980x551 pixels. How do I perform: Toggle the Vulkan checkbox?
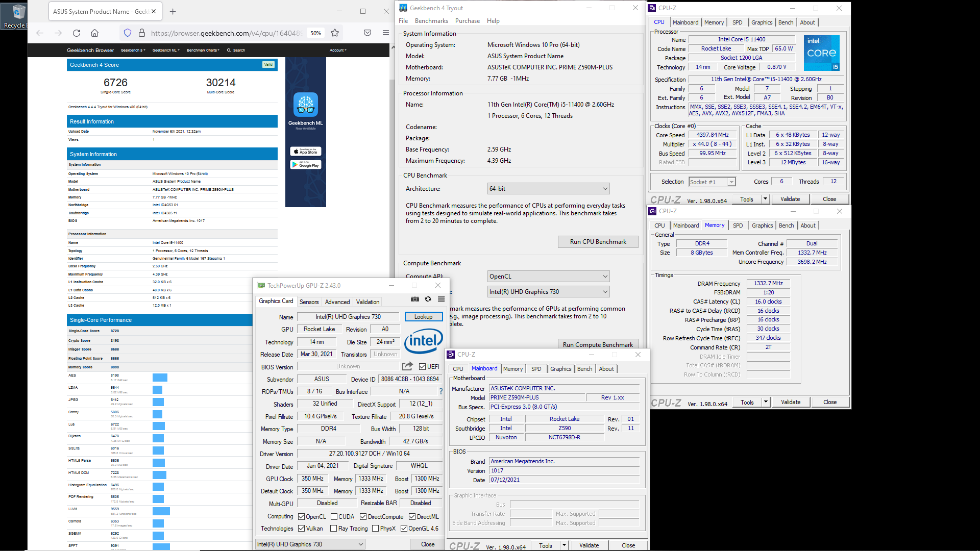point(302,529)
